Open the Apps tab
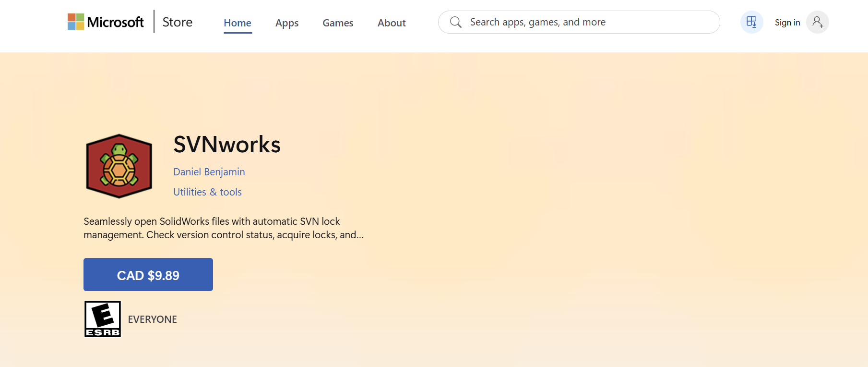The height and width of the screenshot is (367, 868). [x=287, y=23]
